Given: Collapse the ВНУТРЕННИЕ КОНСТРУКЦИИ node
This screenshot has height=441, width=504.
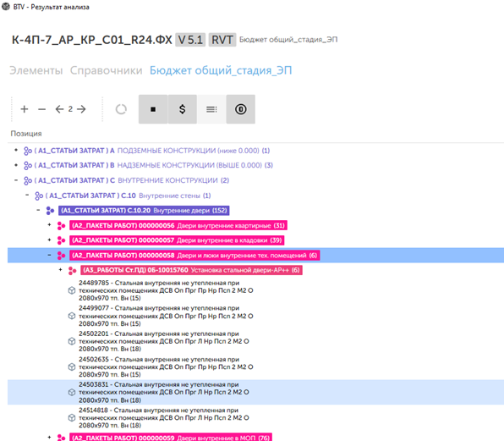Looking at the screenshot, I should point(16,179).
